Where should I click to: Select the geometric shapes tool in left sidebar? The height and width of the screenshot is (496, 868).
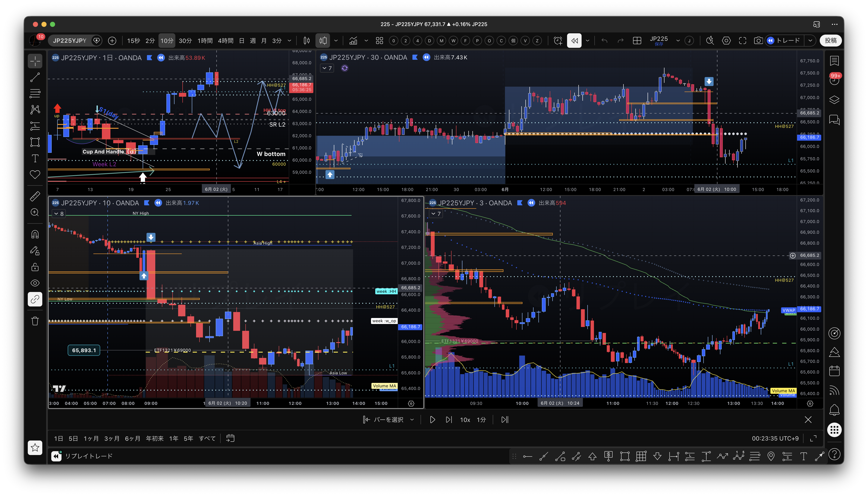(35, 142)
